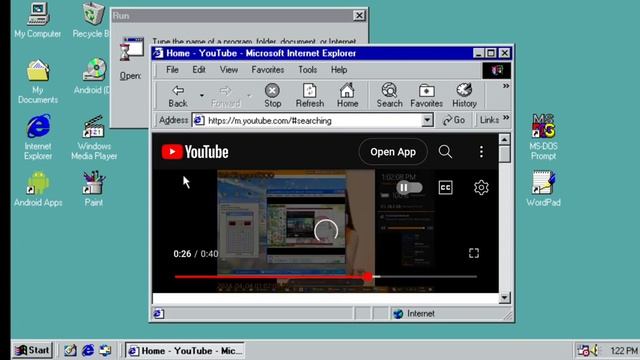Toggle closed captions CC button
Screen dimensions: 640x360
(445, 187)
